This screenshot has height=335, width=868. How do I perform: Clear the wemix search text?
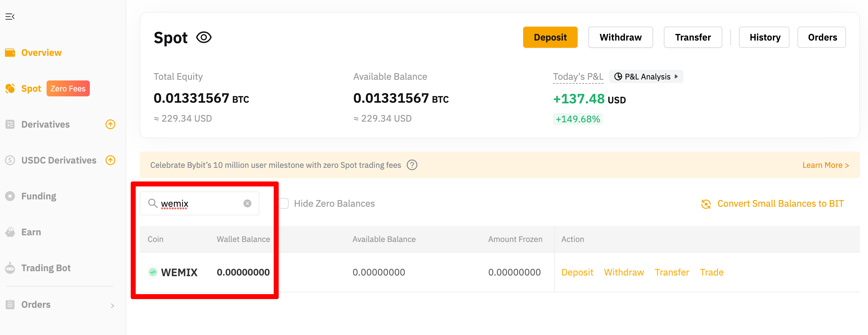[247, 204]
